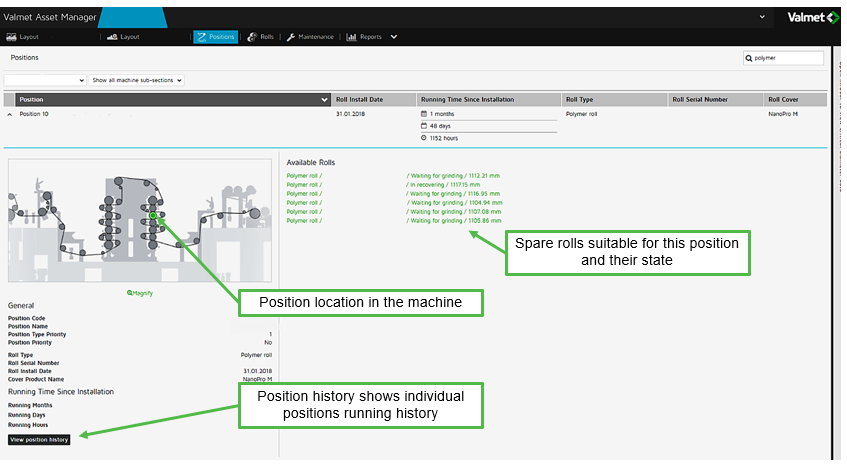Screen dimensions: 847x472
Task: Click the Valmet logo
Action: pyautogui.click(x=807, y=17)
